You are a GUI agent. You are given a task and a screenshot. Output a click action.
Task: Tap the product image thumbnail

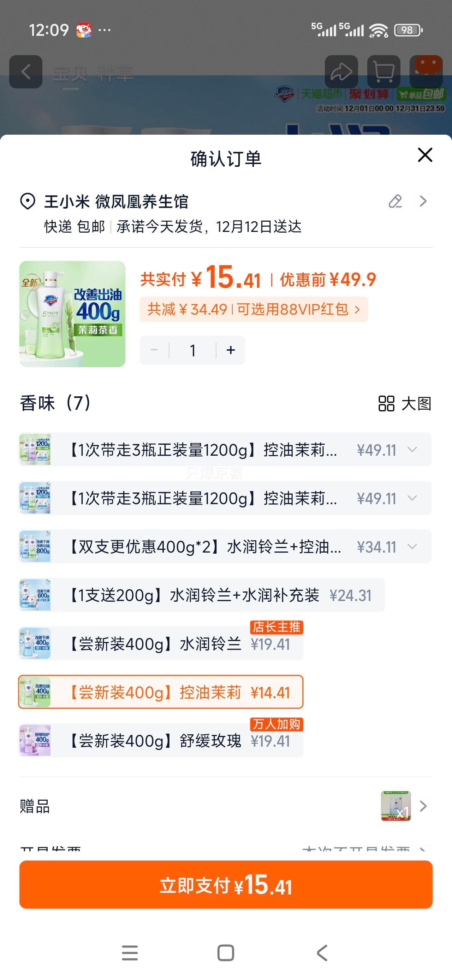(x=72, y=314)
